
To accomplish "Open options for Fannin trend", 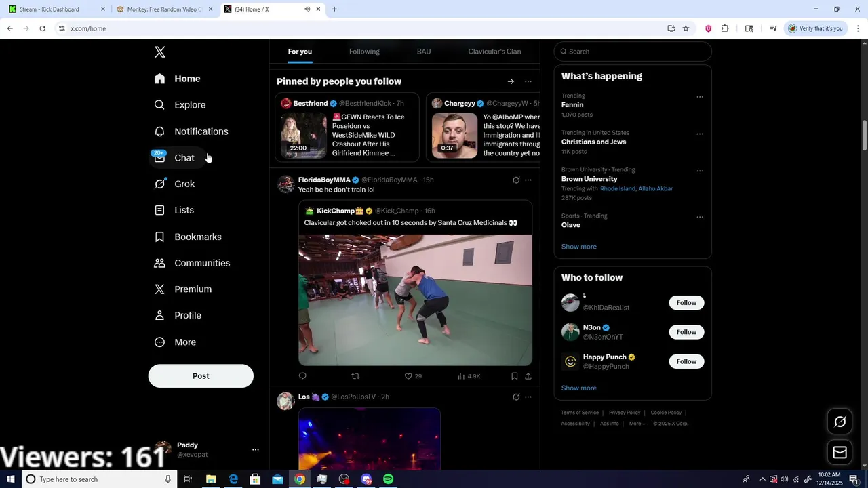I will click(700, 97).
